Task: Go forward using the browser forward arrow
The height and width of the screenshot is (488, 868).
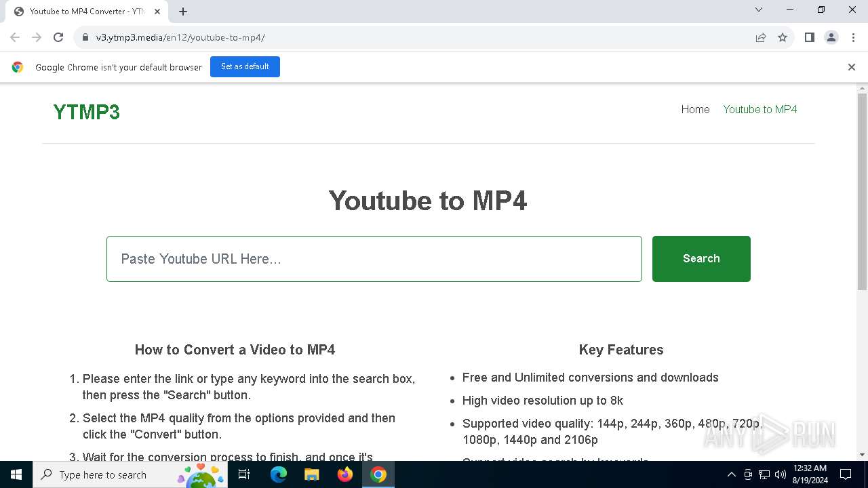Action: point(37,37)
